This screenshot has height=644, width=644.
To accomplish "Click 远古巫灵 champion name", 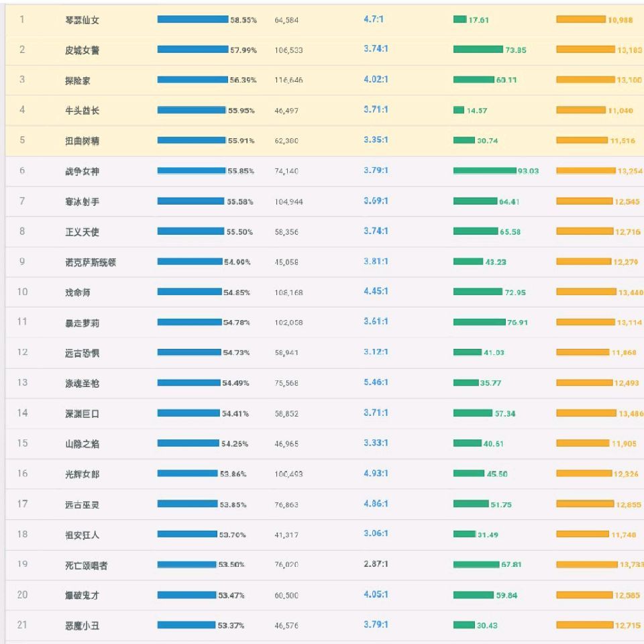I will 82,504.
